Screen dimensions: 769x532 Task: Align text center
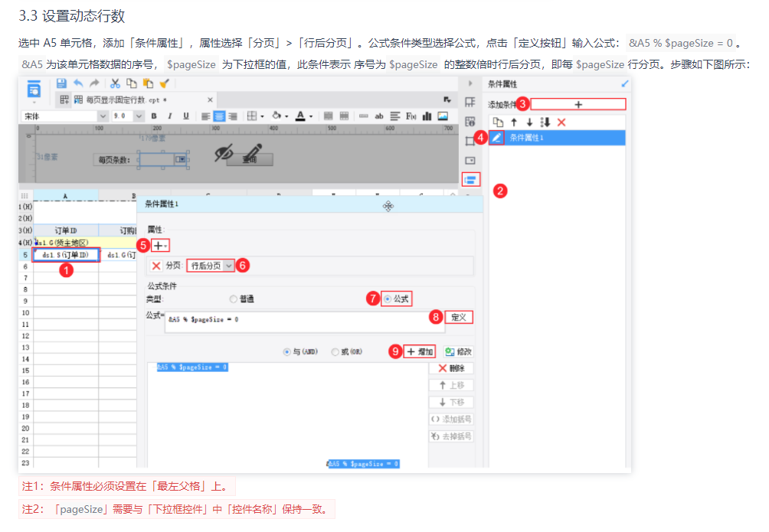tap(219, 116)
